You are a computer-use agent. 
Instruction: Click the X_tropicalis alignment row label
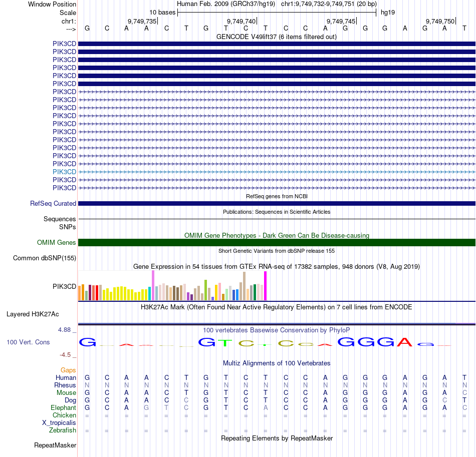click(x=59, y=423)
